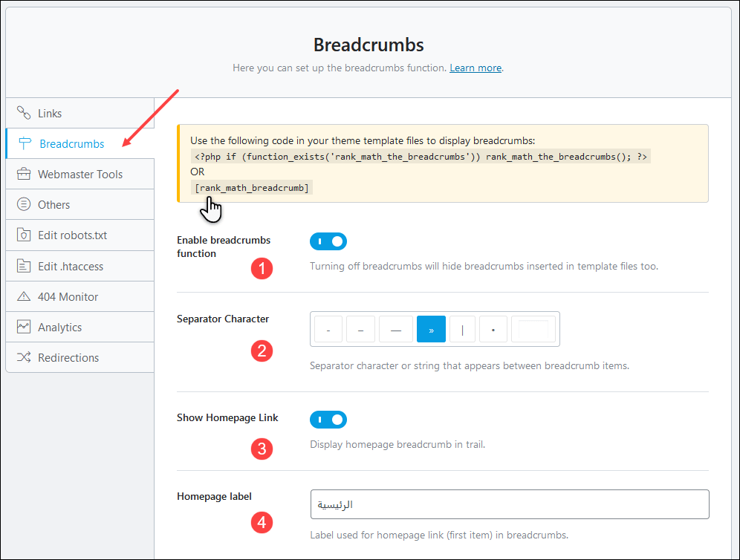Switch to the Redirections tab

[x=68, y=357]
